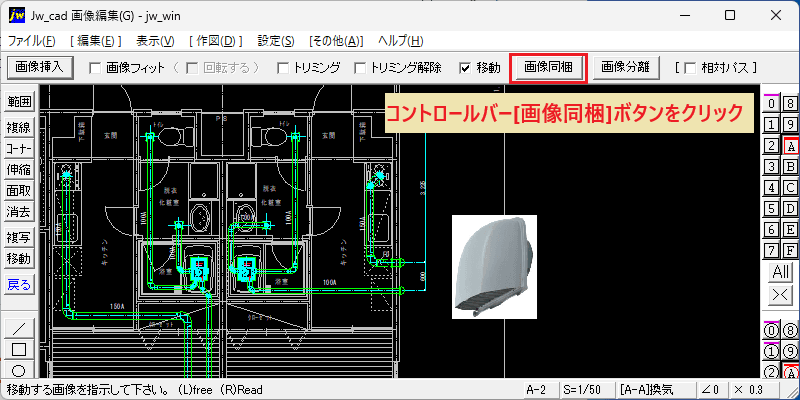Open the ヘルプ(H) menu
800x400 pixels.
401,41
